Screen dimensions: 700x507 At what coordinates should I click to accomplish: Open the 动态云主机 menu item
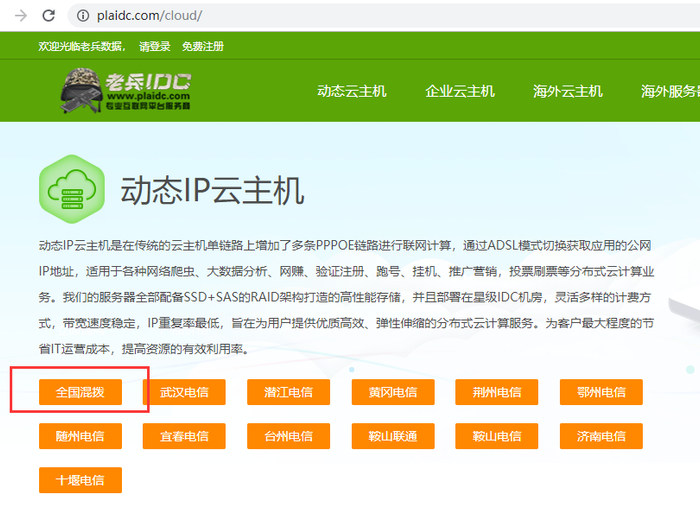click(x=352, y=91)
